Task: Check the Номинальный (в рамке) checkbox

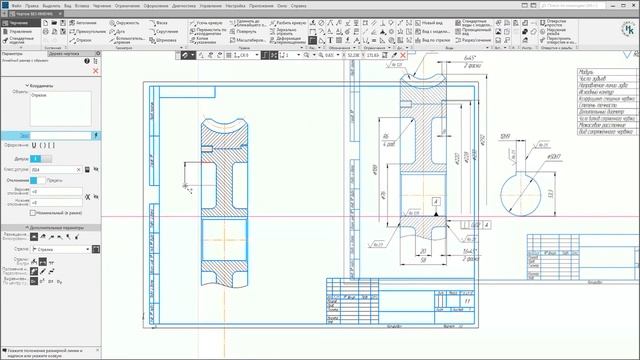Action: (x=33, y=213)
